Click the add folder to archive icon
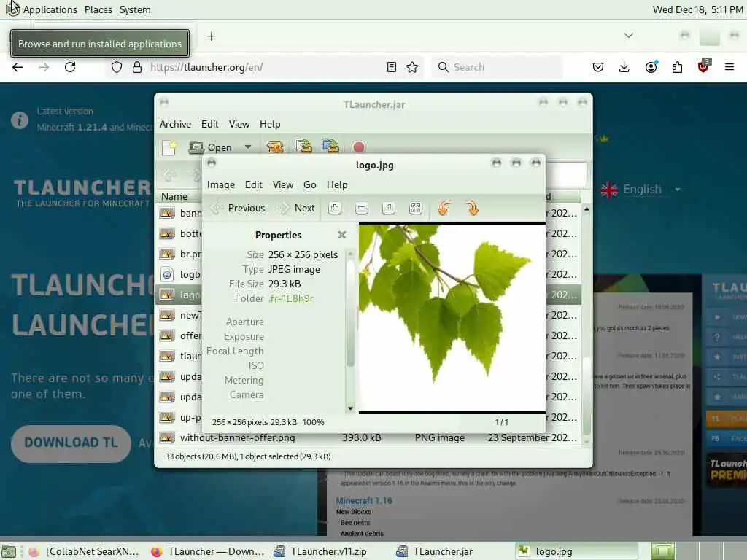This screenshot has width=747, height=560. 330,146
